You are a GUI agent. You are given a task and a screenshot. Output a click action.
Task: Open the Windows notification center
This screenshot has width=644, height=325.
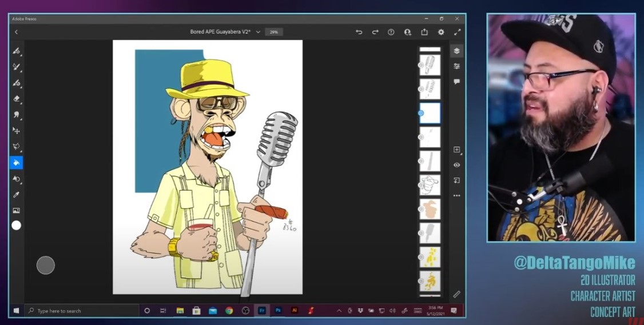click(454, 311)
